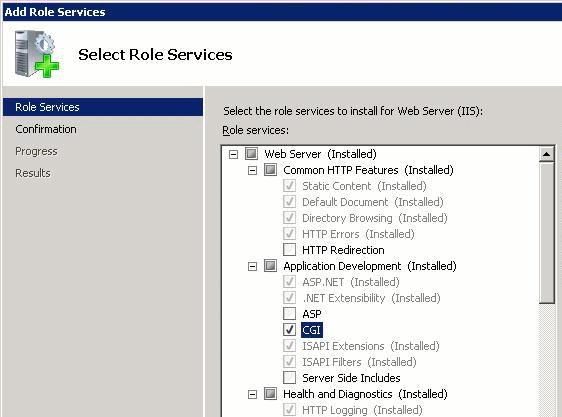Click the vertical scrollbar thumb
Viewport: 562px width, 417px height.
click(x=547, y=233)
